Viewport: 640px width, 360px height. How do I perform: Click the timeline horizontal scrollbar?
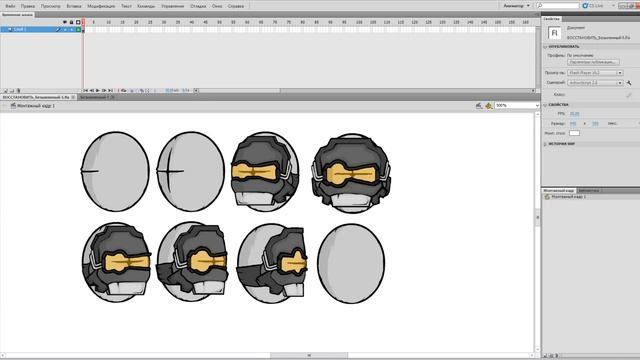click(364, 91)
